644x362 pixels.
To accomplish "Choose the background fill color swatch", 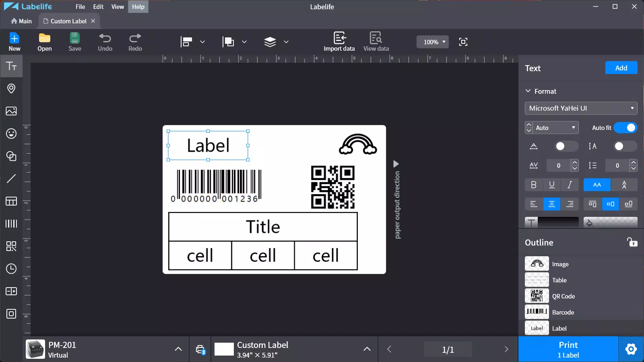I will [x=611, y=222].
